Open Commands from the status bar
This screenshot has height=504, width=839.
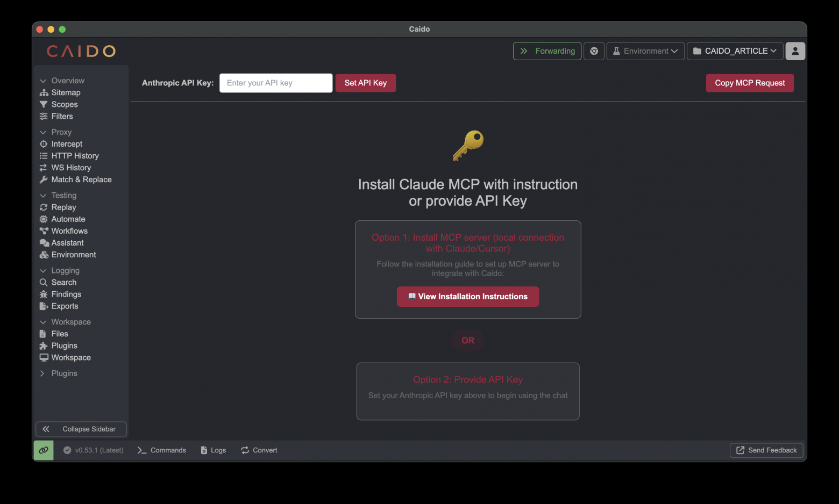(x=162, y=450)
